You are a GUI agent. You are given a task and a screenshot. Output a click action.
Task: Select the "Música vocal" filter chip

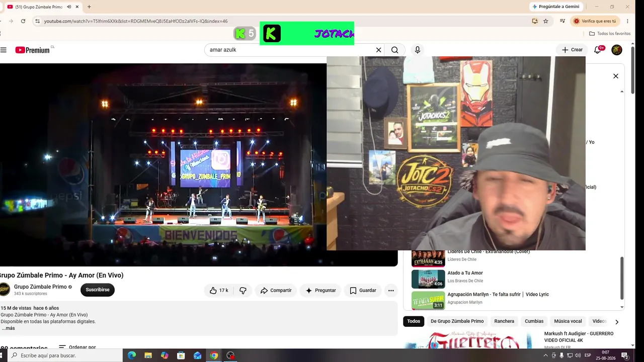click(568, 321)
